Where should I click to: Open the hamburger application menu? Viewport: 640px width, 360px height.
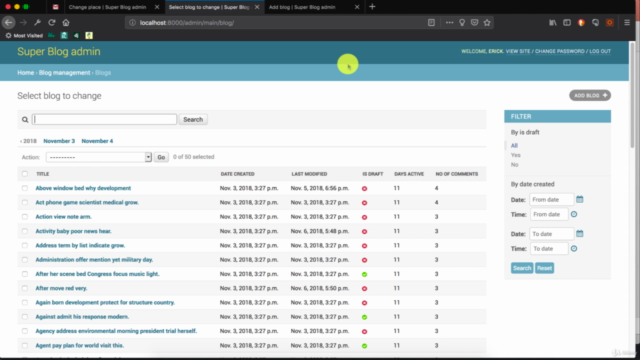pos(627,22)
